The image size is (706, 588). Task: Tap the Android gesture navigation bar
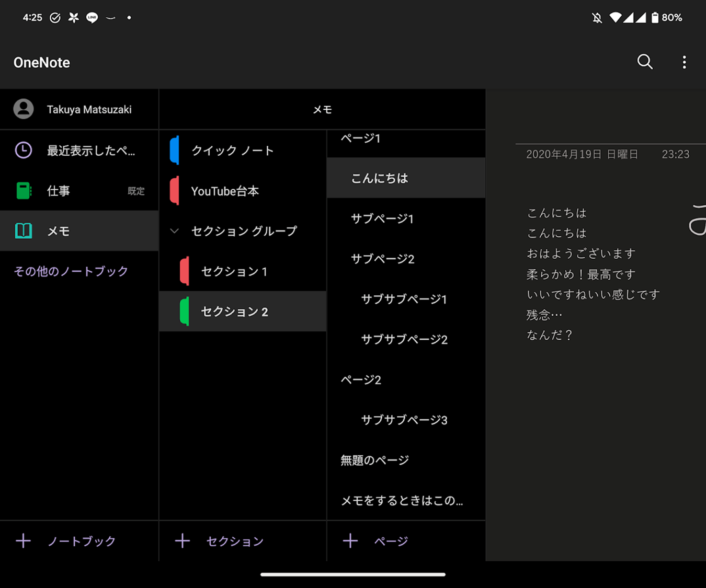point(353,574)
